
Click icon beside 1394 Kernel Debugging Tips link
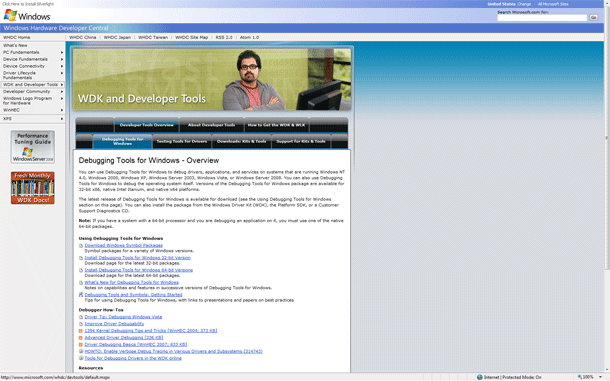click(81, 331)
